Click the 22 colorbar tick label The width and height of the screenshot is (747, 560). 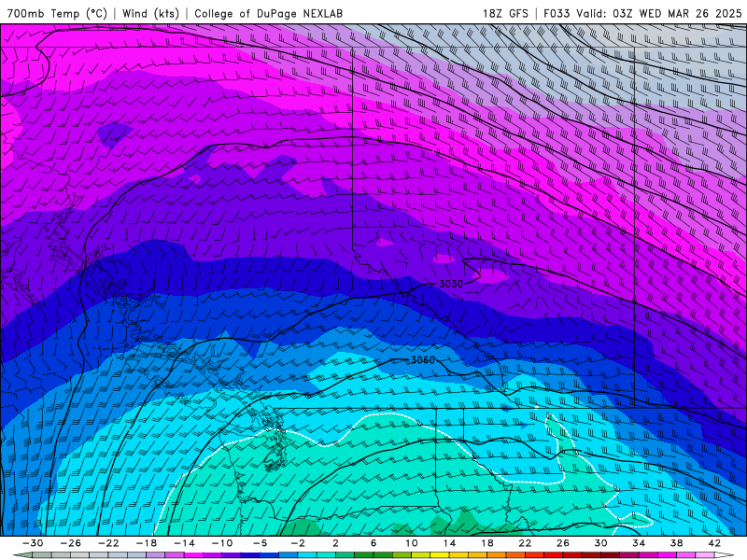pos(525,543)
